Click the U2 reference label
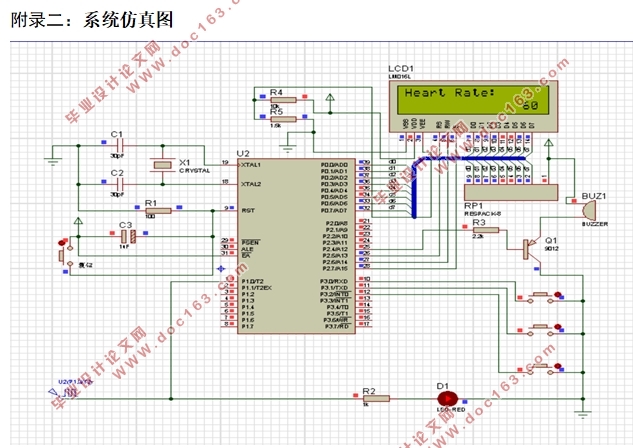This screenshot has width=633, height=448. [243, 153]
